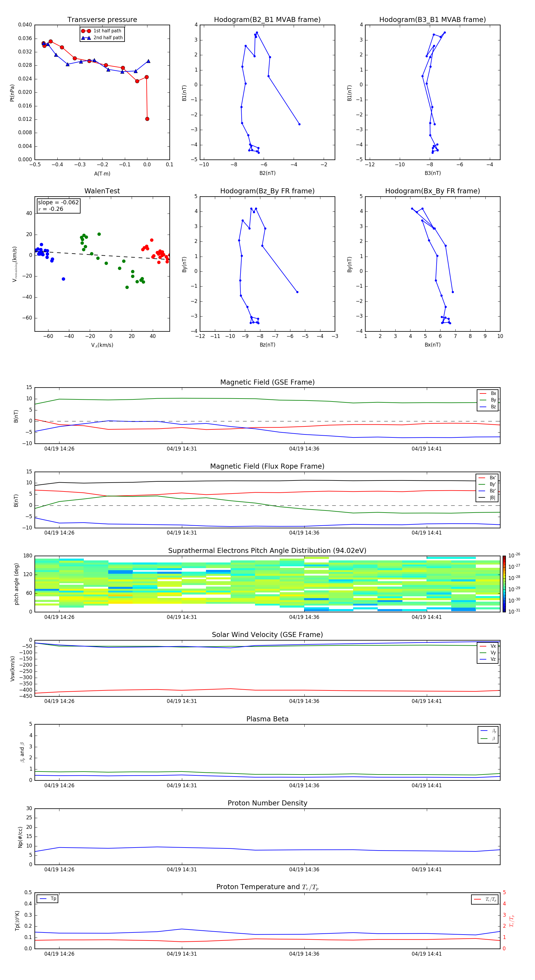535x980 pixels.
Task: Click the "Hodogram(Bz_By FR frame)" title
Action: pyautogui.click(x=267, y=191)
